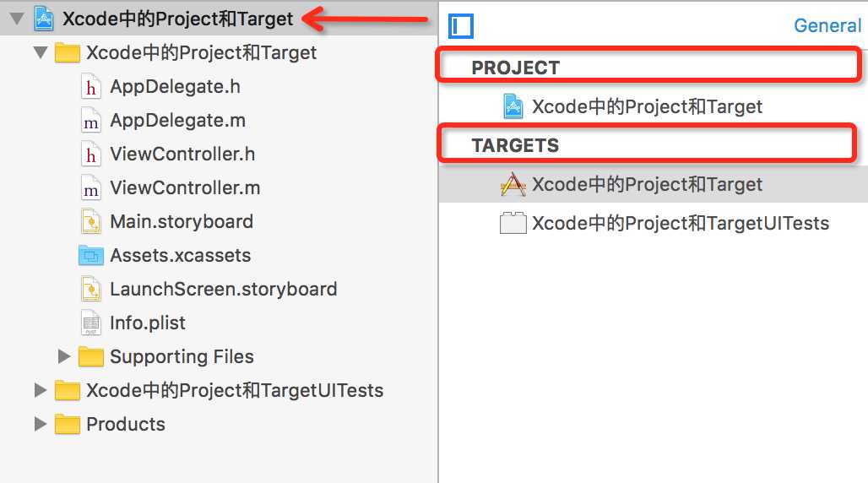
Task: Click the project icon under PROJECT section
Action: tap(513, 106)
